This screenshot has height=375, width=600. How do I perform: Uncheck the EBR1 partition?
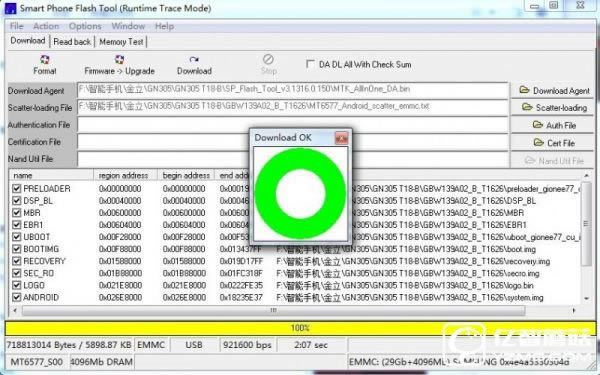click(16, 225)
